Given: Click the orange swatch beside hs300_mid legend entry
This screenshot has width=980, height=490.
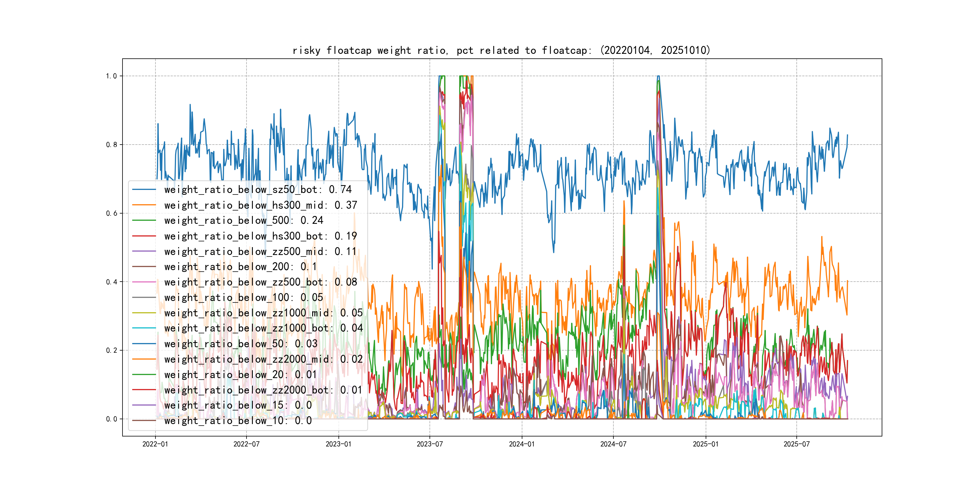Looking at the screenshot, I should click(144, 205).
